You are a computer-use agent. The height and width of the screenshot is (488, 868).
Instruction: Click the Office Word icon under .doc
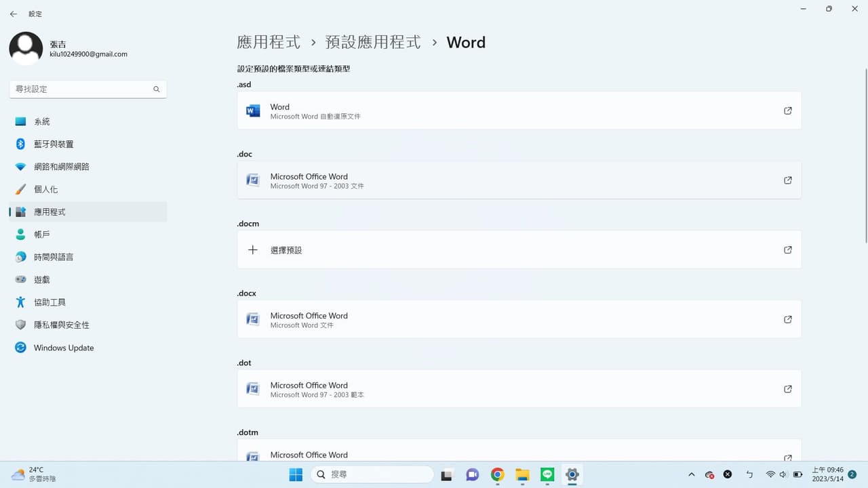[253, 180]
